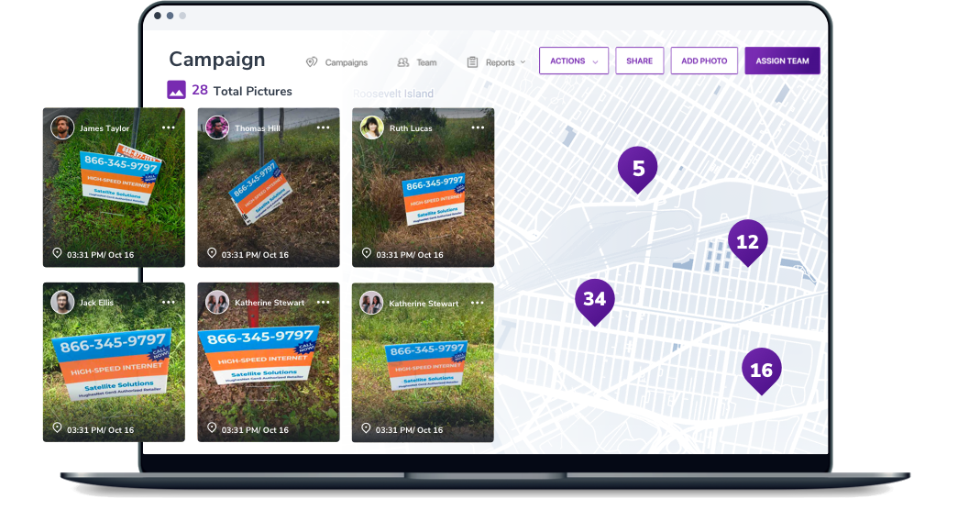The image size is (980, 521).
Task: Open James Taylor's sign photo
Action: [x=114, y=188]
